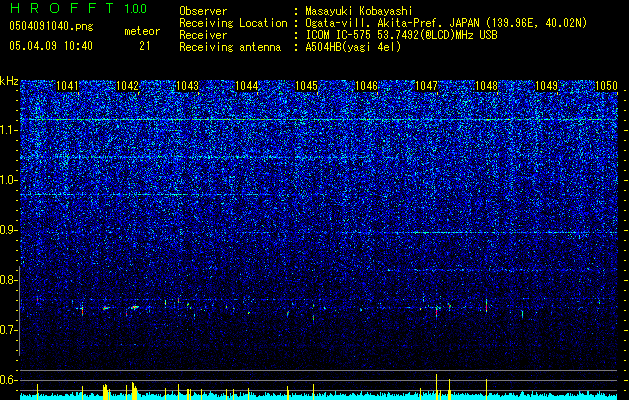629x400 pixels.
Task: Click A504HB(yagi 4el) antenna text
Action: [x=353, y=47]
